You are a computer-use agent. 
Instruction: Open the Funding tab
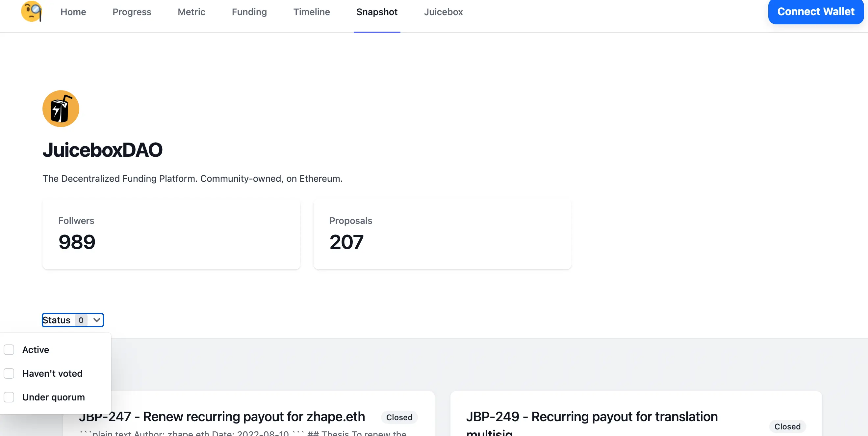coord(249,12)
